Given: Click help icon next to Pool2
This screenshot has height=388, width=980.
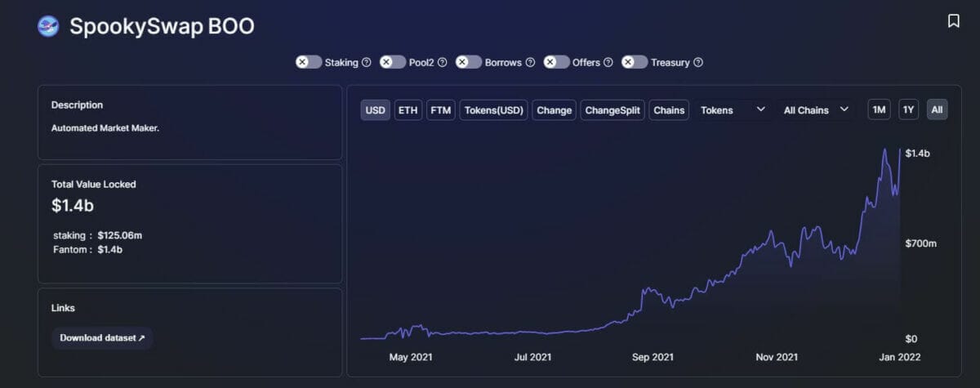Looking at the screenshot, I should (442, 62).
